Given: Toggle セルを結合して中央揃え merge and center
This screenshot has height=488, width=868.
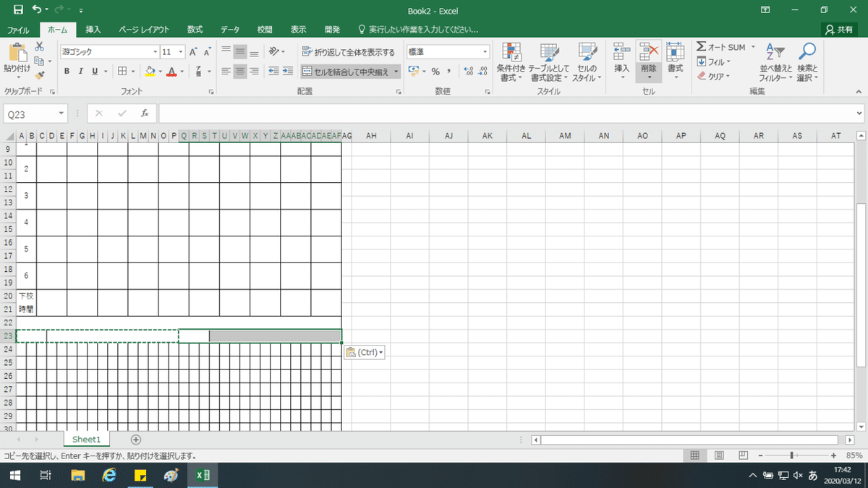Looking at the screenshot, I should pos(345,71).
